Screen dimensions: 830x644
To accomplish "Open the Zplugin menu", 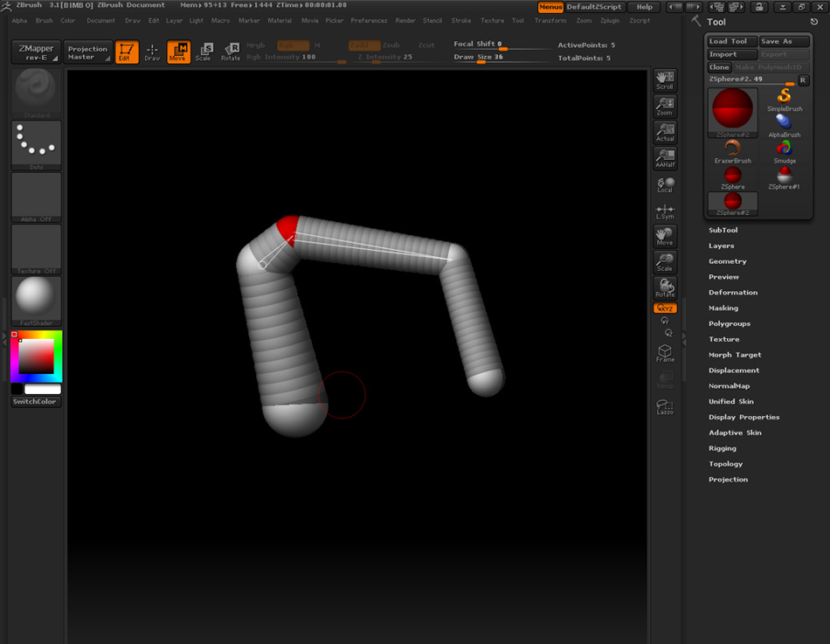I will click(612, 20).
